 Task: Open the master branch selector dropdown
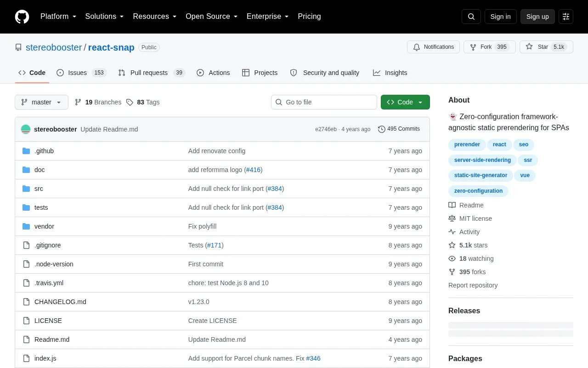(41, 102)
